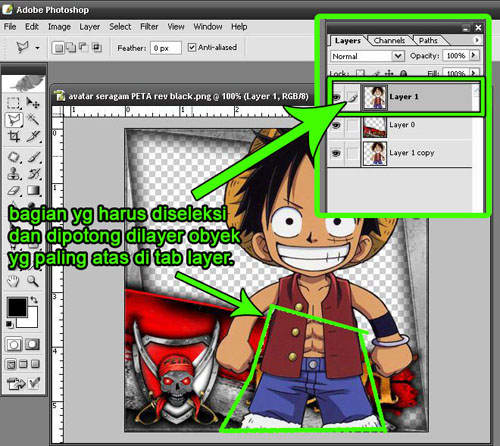Select the Move tool
This screenshot has width=500, height=446.
coord(33,102)
